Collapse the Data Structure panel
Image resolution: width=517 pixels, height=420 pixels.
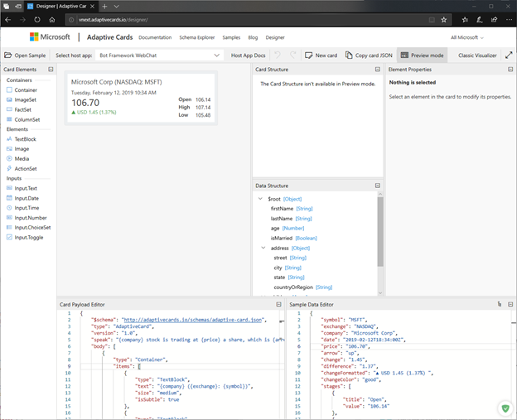tap(378, 186)
